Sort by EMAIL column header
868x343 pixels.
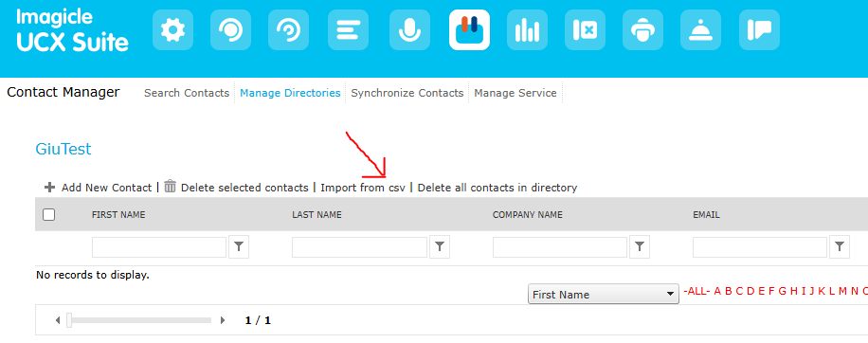(x=706, y=215)
